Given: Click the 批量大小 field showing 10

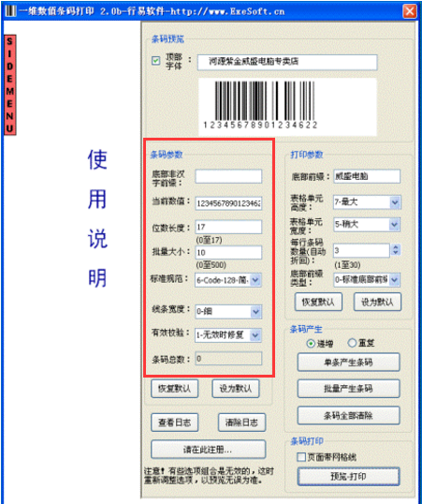Looking at the screenshot, I should click(x=228, y=252).
